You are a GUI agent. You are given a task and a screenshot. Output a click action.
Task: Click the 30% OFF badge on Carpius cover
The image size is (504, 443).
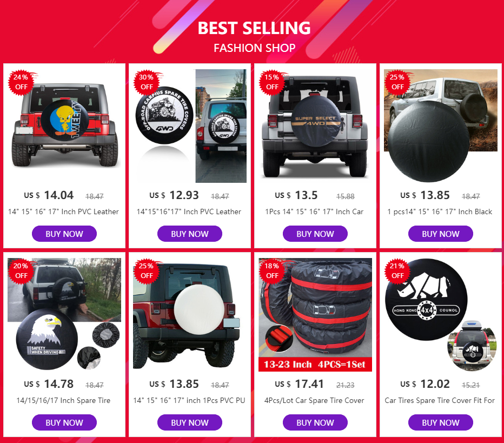pos(147,82)
